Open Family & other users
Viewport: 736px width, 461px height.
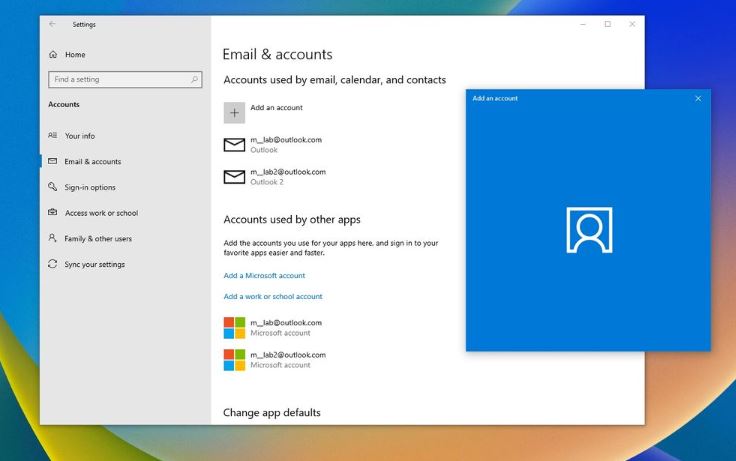pyautogui.click(x=98, y=238)
